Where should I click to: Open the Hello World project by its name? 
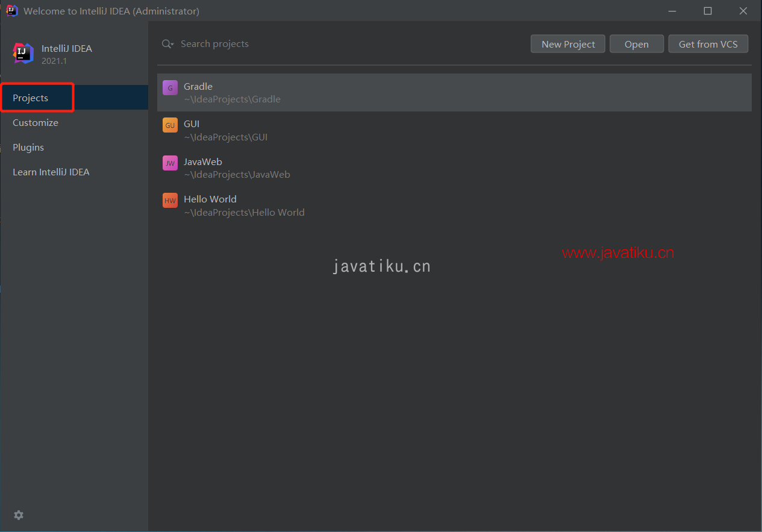pos(210,199)
